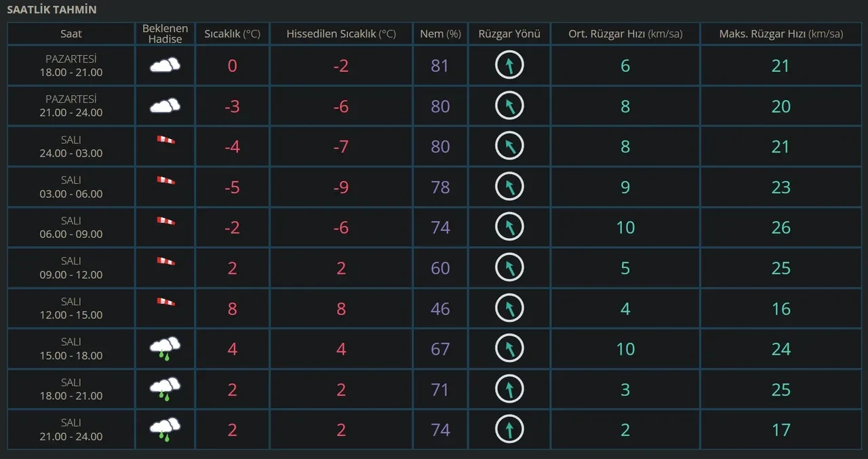Click the Saat column header
This screenshot has width=868, height=459.
[x=71, y=34]
